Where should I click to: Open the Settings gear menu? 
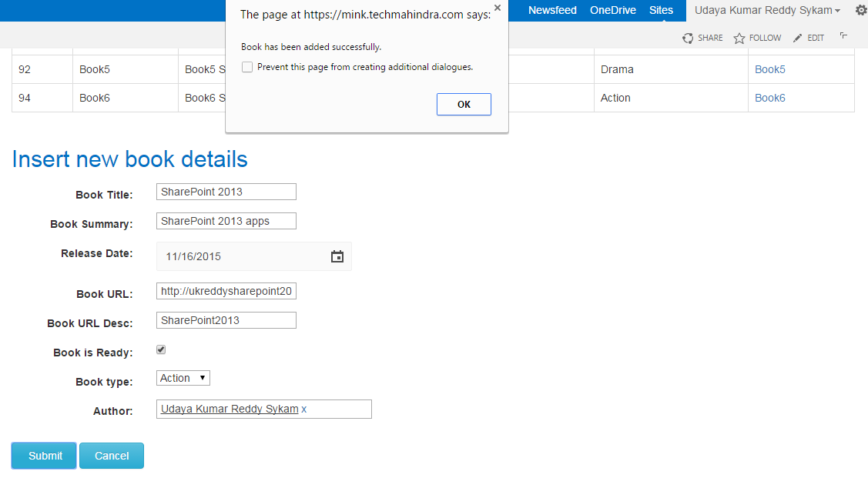(x=860, y=10)
